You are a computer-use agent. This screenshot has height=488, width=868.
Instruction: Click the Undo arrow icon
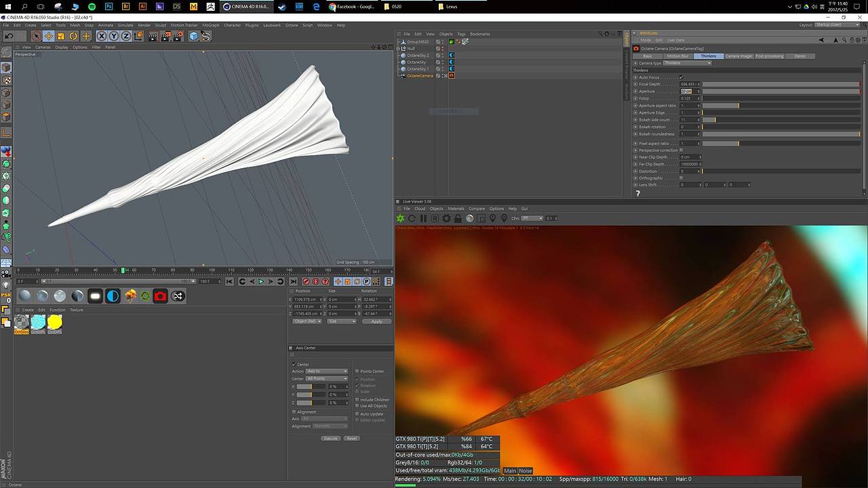click(x=9, y=36)
